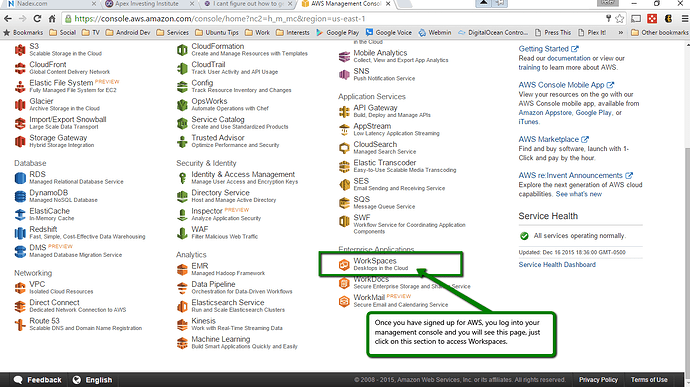The height and width of the screenshot is (387, 690).
Task: Click the Feedback button
Action: pos(37,380)
